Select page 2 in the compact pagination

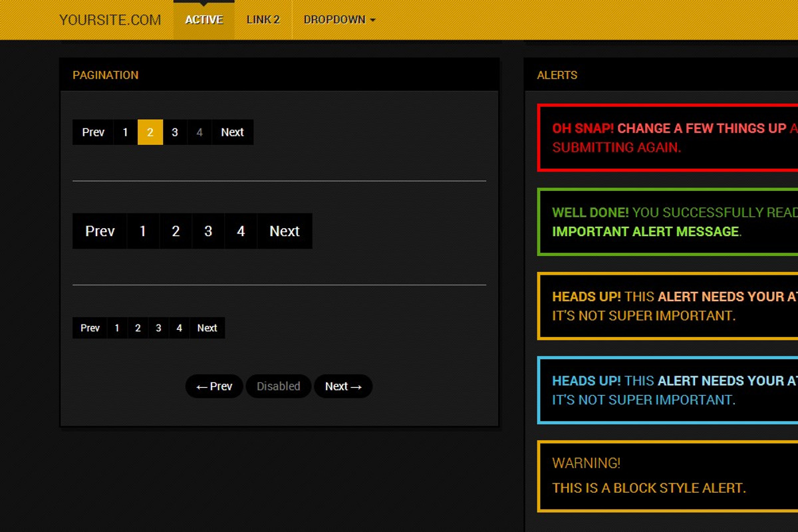(x=137, y=327)
